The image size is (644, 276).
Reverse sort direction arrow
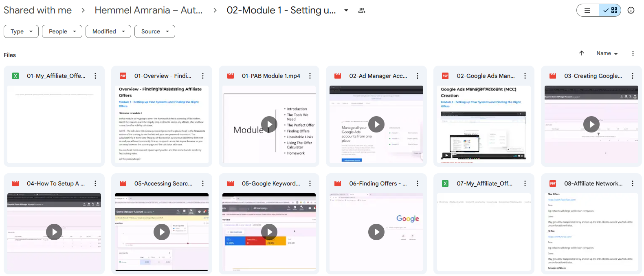(582, 53)
